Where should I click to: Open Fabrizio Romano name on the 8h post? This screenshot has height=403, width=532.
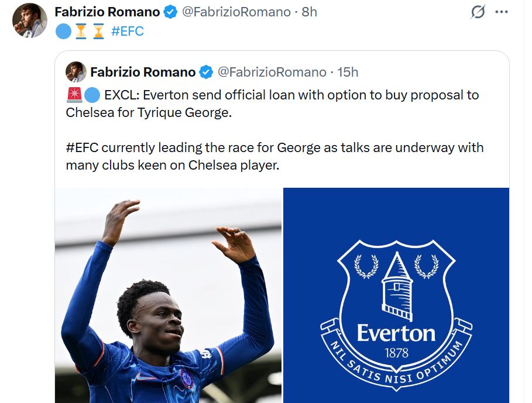[107, 12]
